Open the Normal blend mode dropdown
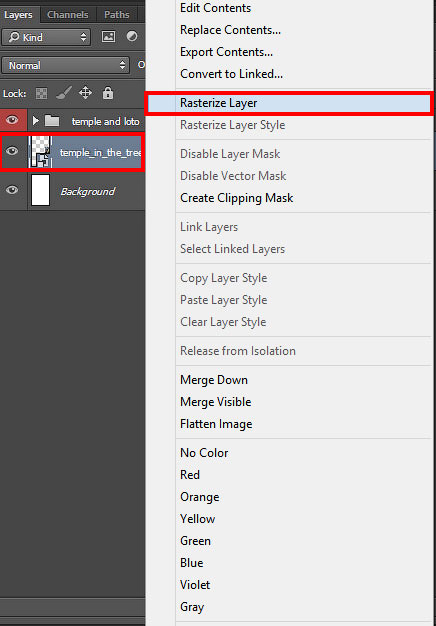The image size is (436, 626). tap(65, 65)
